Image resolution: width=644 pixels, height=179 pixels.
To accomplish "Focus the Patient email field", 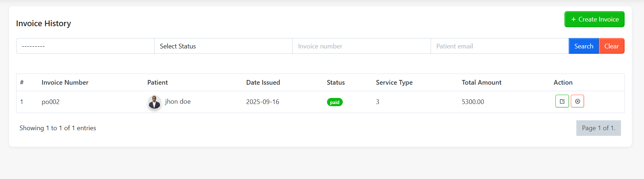I will pyautogui.click(x=499, y=46).
